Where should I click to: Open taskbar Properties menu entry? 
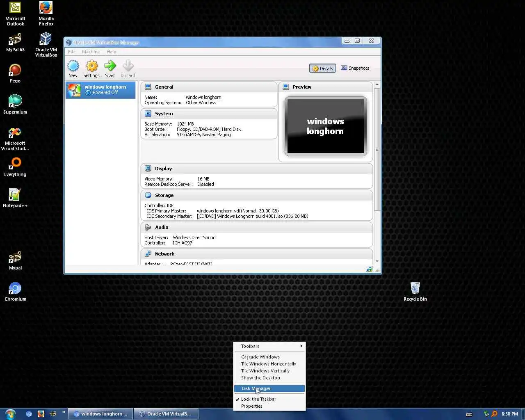[x=269, y=406]
